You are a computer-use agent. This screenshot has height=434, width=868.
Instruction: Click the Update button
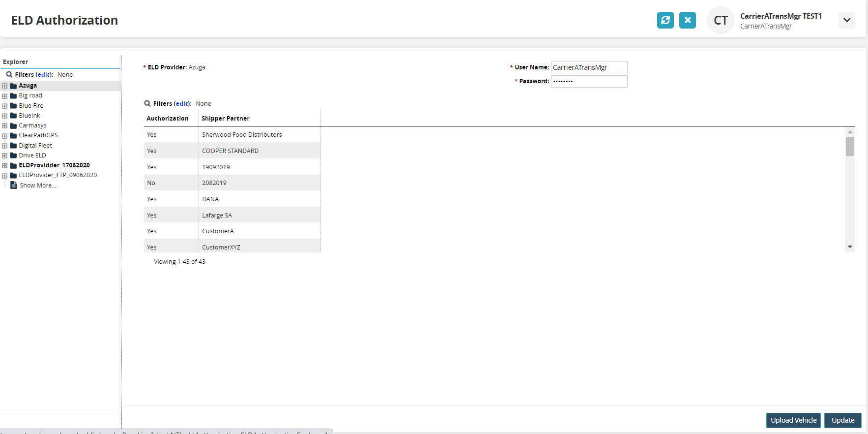click(843, 420)
